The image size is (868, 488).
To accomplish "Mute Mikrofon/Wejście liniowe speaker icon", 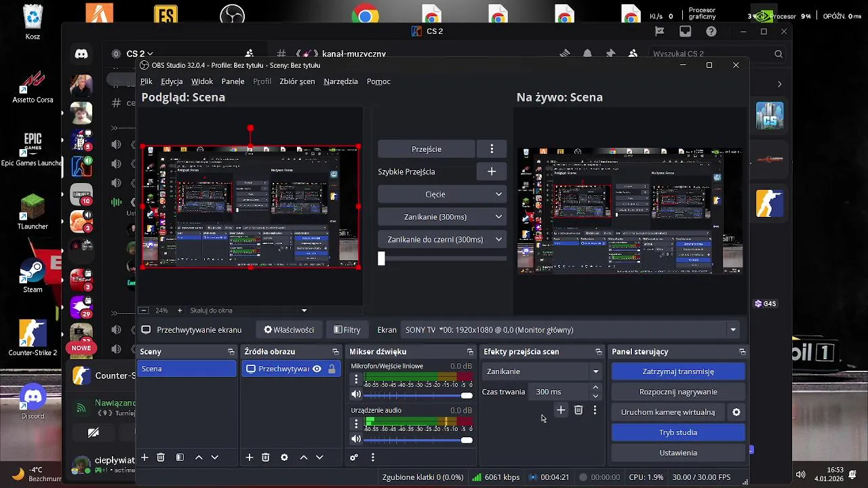I will click(356, 394).
